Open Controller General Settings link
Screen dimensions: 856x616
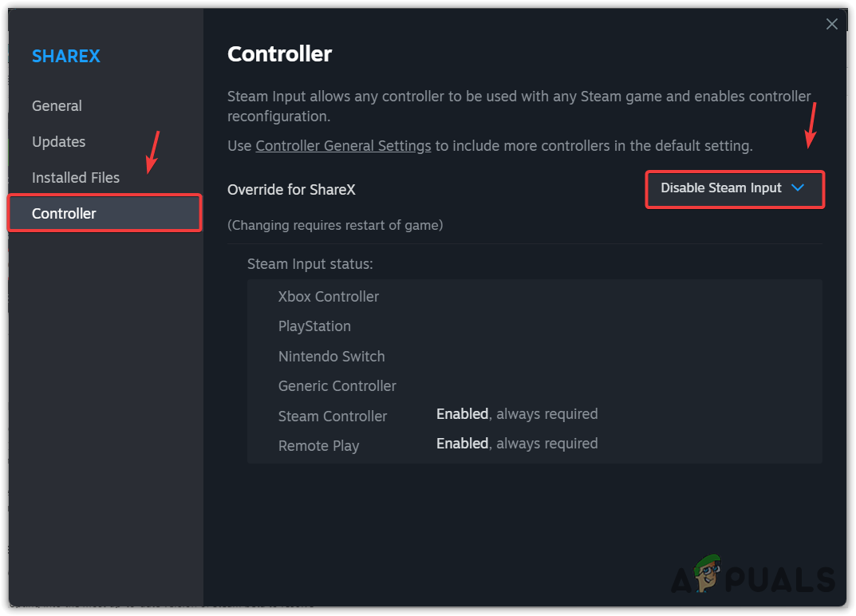(x=343, y=146)
